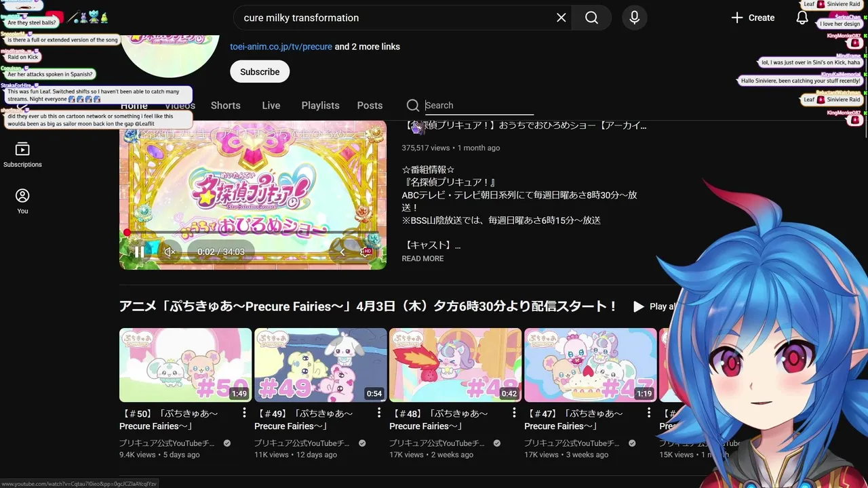This screenshot has height=488, width=868.
Task: Open the #47 Precure Fairies thumbnail
Action: point(590,365)
